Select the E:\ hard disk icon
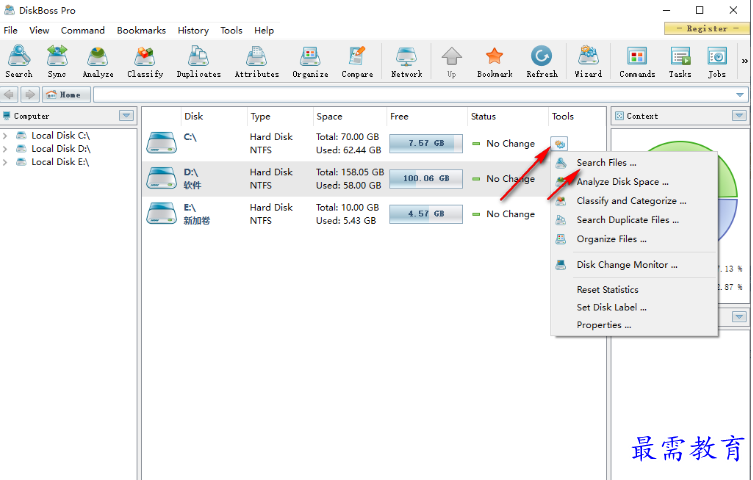 click(x=161, y=213)
